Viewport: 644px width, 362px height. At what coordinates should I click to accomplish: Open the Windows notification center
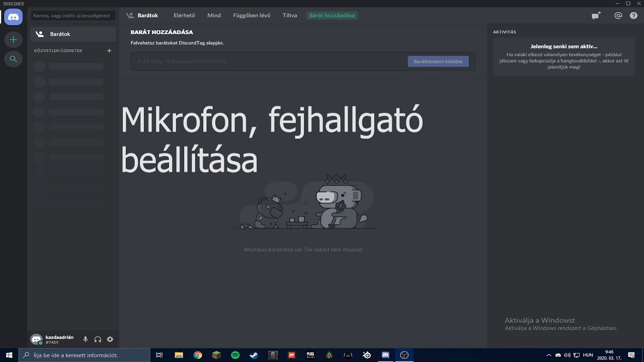pos(631,355)
